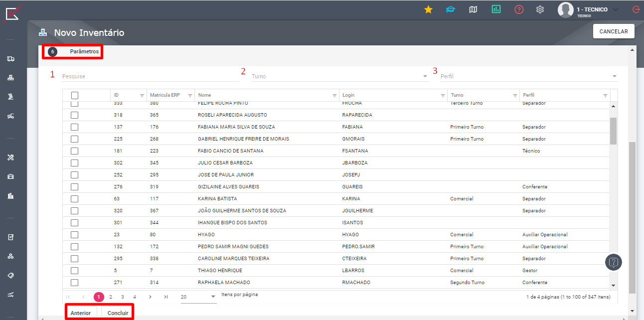644x320 pixels.
Task: Go to next page with arrow
Action: coord(150,297)
